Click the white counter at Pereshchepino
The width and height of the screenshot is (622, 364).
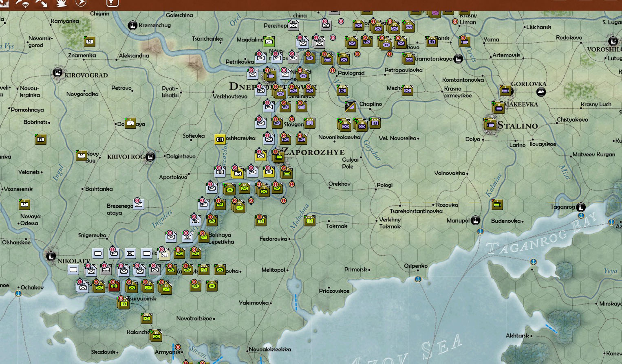(x=293, y=25)
